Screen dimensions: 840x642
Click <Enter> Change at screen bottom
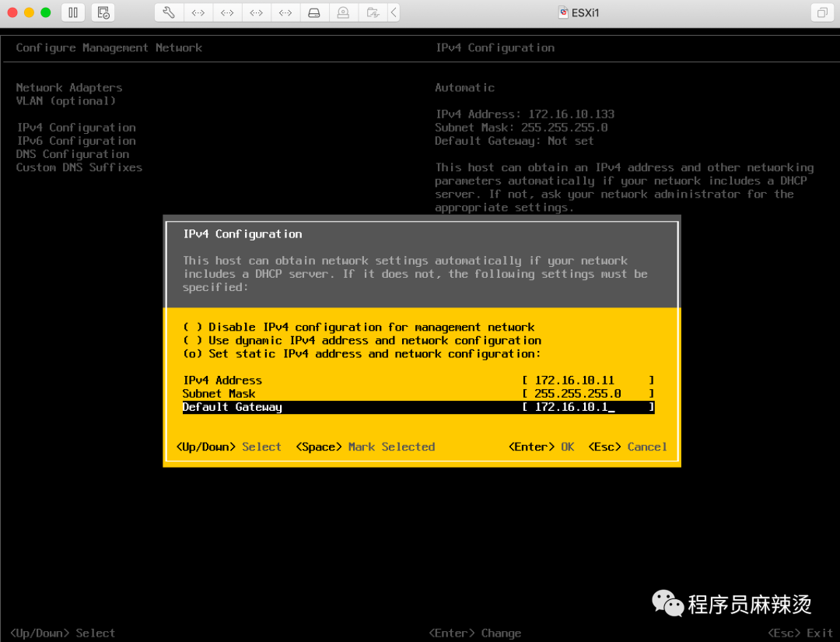pos(474,633)
